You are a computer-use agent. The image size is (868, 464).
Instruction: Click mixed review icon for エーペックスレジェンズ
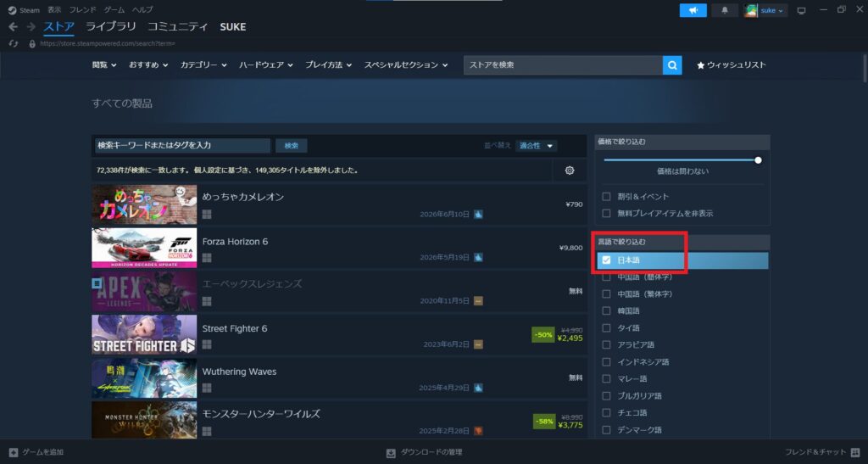[x=478, y=300]
